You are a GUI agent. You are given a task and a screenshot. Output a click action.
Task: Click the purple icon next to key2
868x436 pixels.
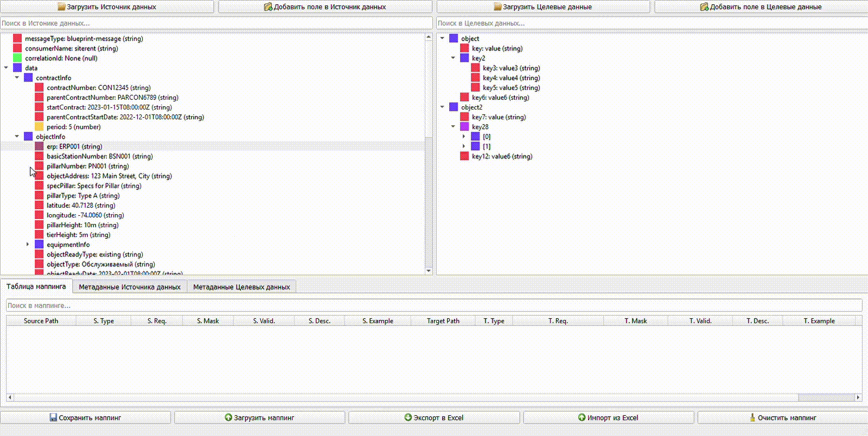coord(464,58)
